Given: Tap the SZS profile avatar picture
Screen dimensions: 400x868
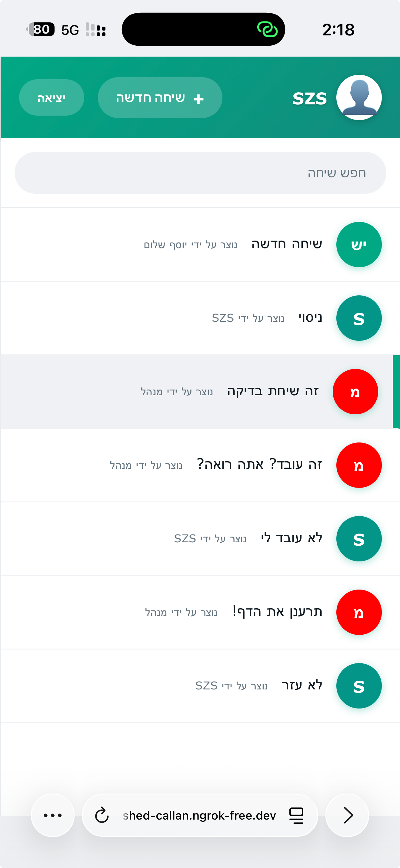Looking at the screenshot, I should (359, 97).
